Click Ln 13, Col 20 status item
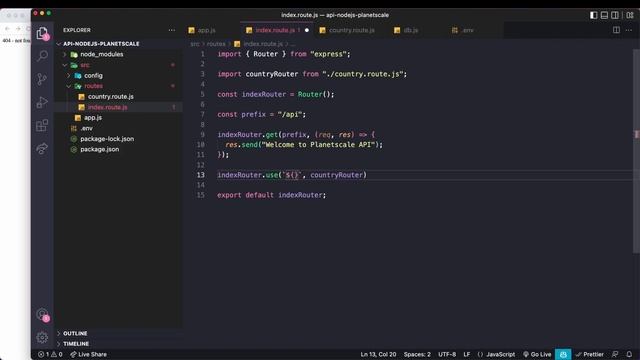The height and width of the screenshot is (360, 640). click(378, 354)
